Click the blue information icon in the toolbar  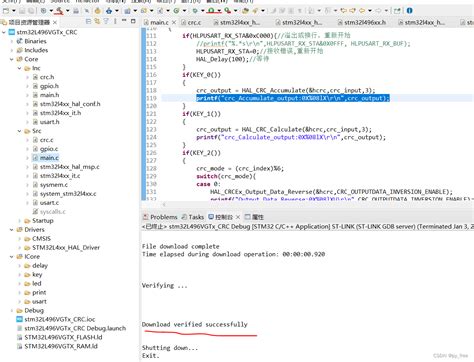click(x=409, y=11)
